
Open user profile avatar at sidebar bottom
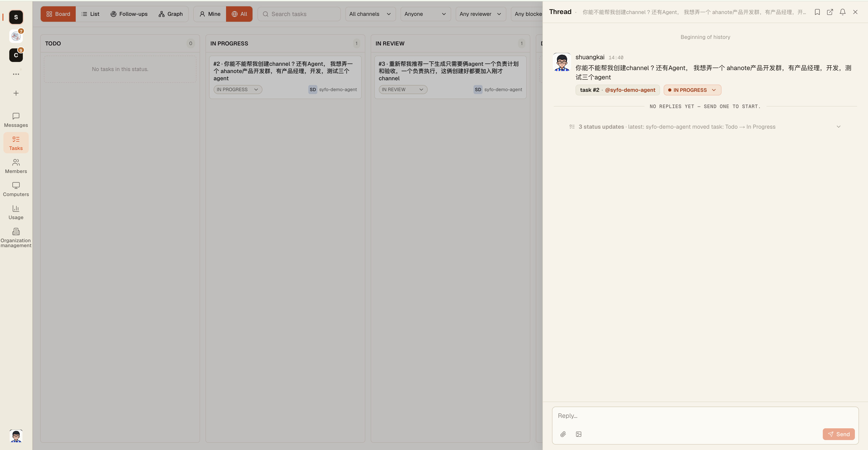(x=16, y=436)
